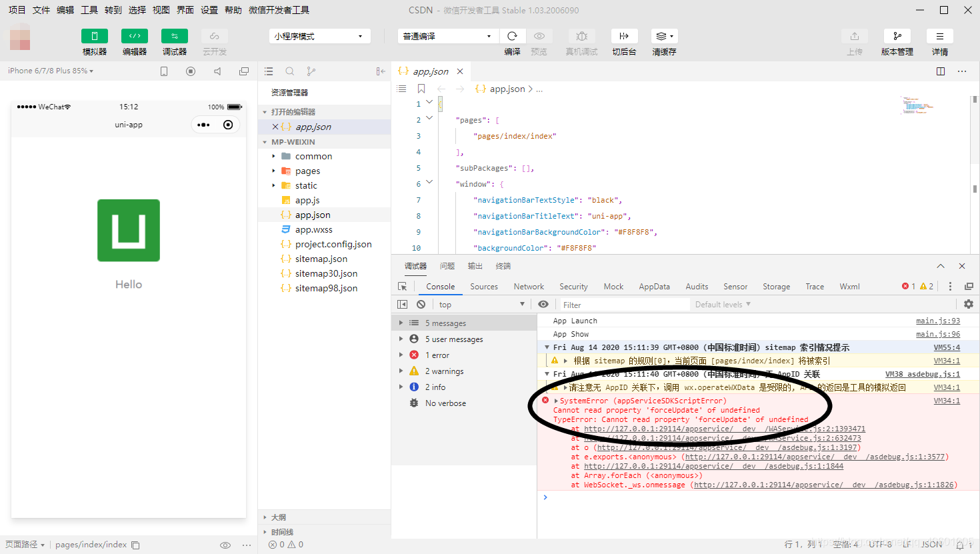Open project.config.json file

click(x=333, y=244)
